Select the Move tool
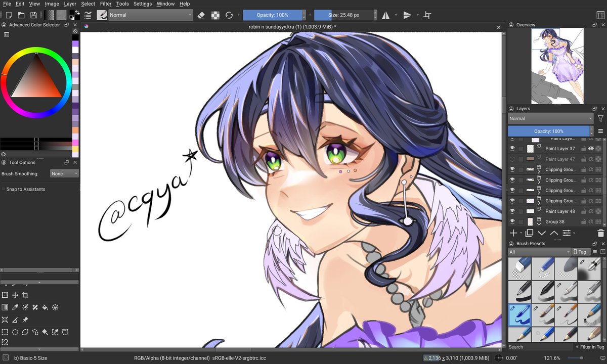The height and width of the screenshot is (364, 607). [x=15, y=295]
